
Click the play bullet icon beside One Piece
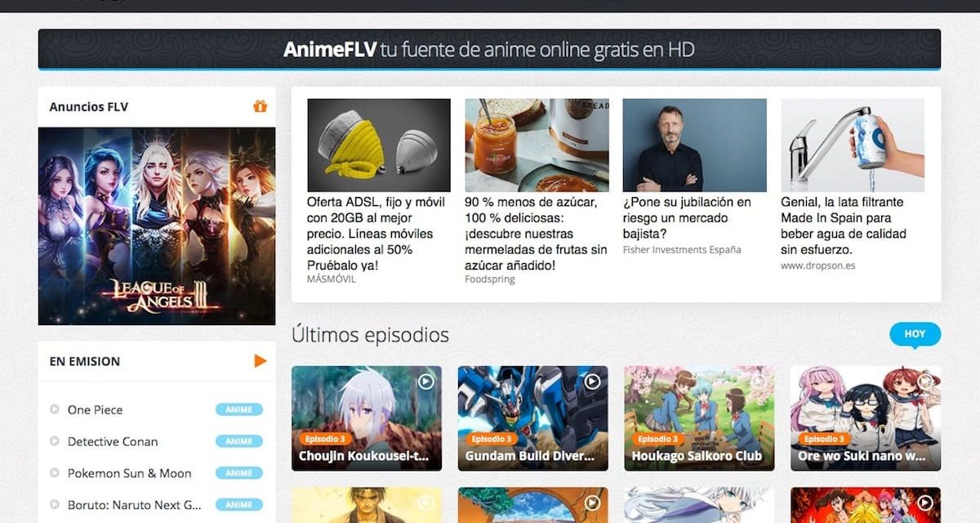[x=54, y=409]
